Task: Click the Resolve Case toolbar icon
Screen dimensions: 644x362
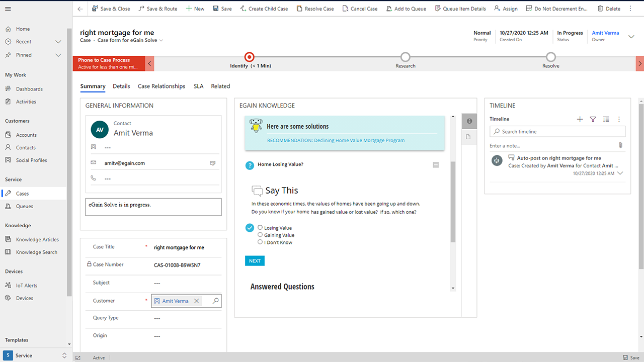Action: [x=300, y=9]
